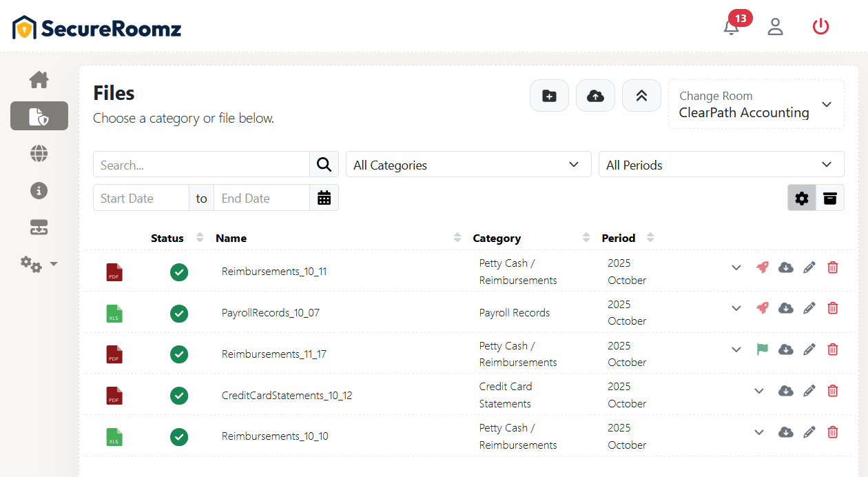Expand the Change Room selector

click(756, 104)
